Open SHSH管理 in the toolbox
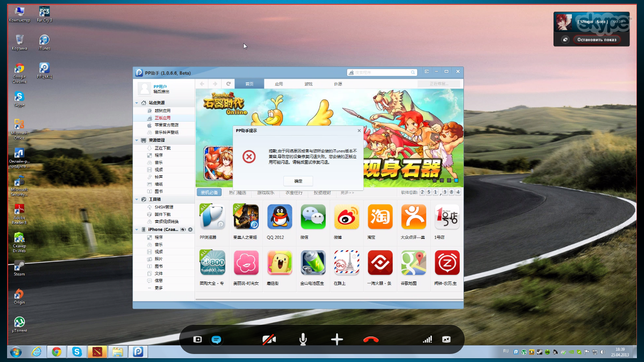The image size is (644, 362). click(x=164, y=207)
